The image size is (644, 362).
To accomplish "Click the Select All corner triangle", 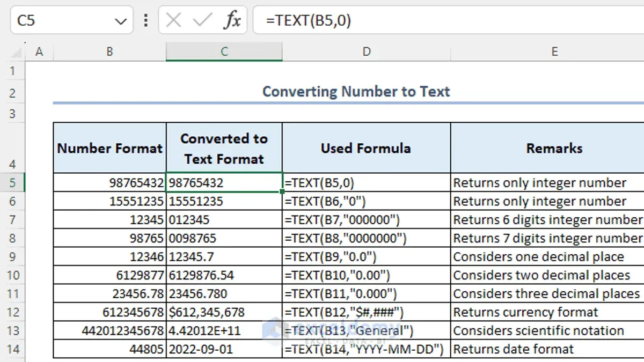I will click(18, 51).
